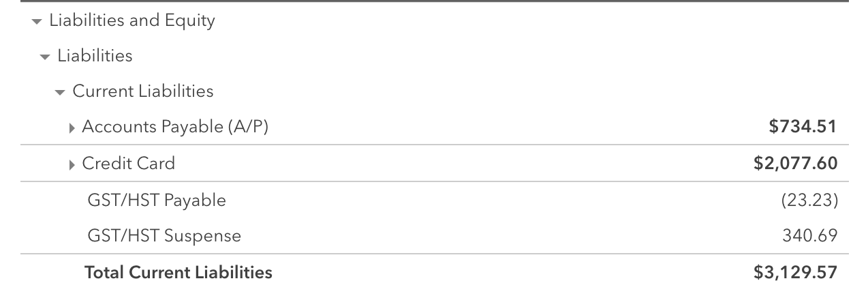Image resolution: width=868 pixels, height=296 pixels.
Task: Collapse the Liabilities group arrow
Action: [x=45, y=57]
